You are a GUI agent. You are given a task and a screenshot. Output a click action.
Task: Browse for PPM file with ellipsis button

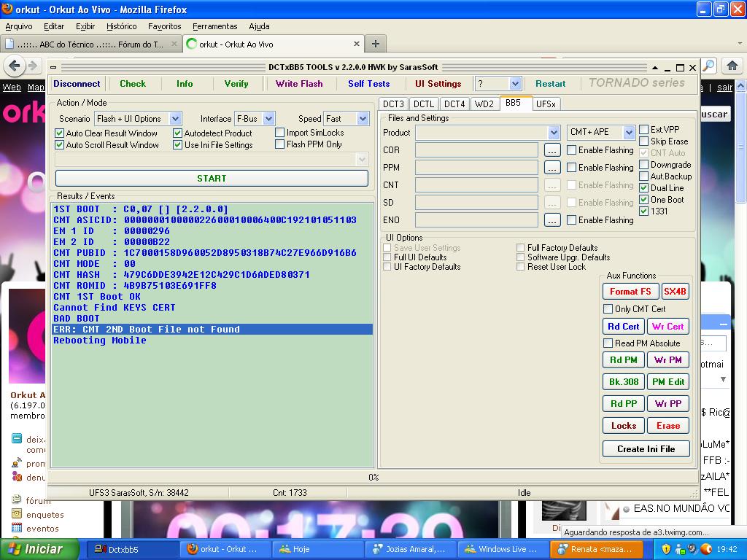[551, 168]
